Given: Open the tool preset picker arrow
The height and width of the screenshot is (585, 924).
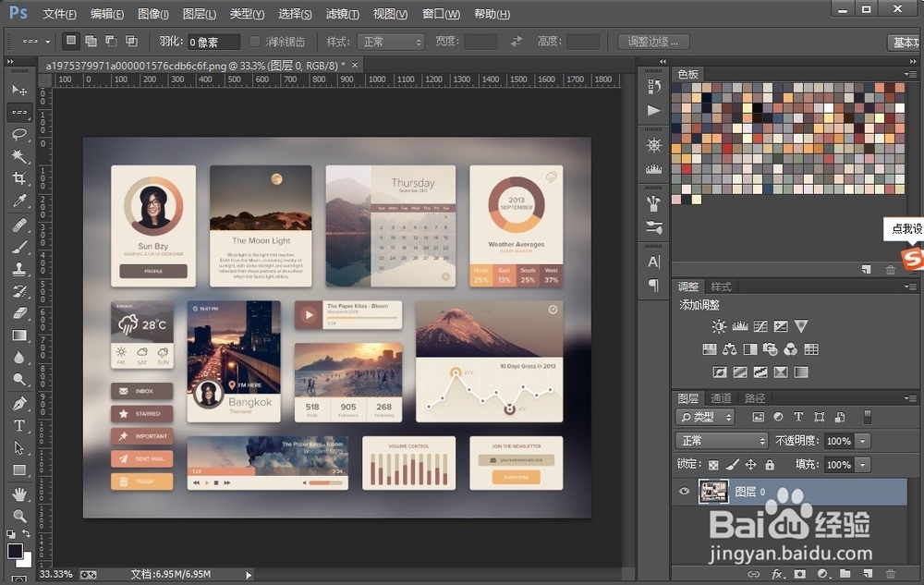Looking at the screenshot, I should [x=48, y=42].
